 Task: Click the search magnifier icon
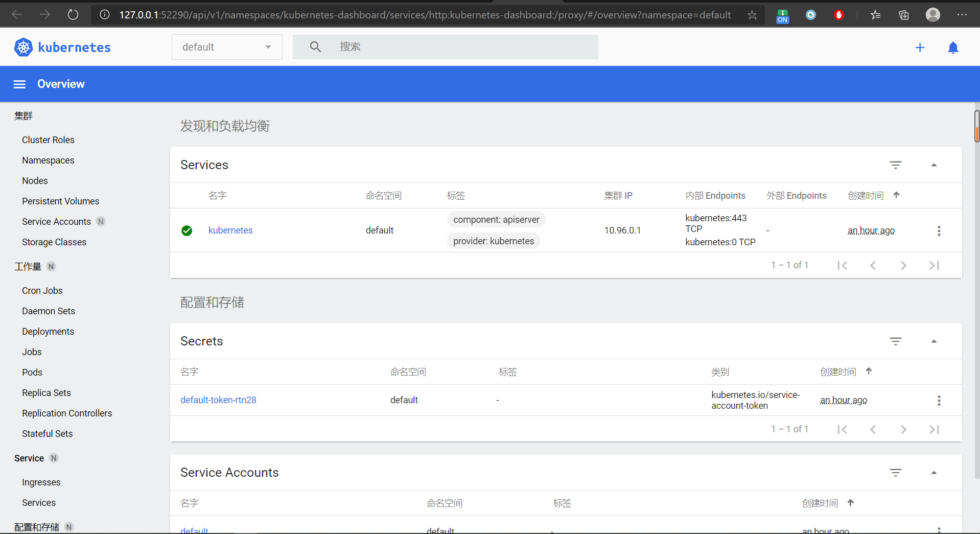[315, 47]
